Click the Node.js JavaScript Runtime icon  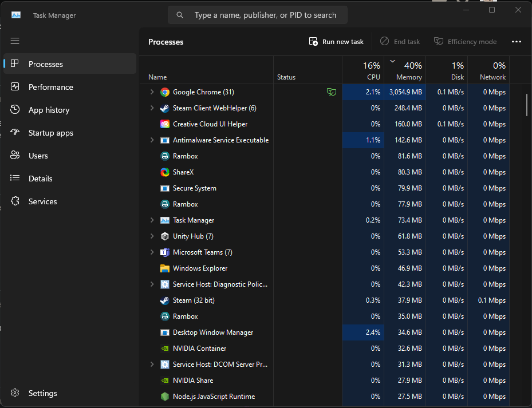click(165, 397)
